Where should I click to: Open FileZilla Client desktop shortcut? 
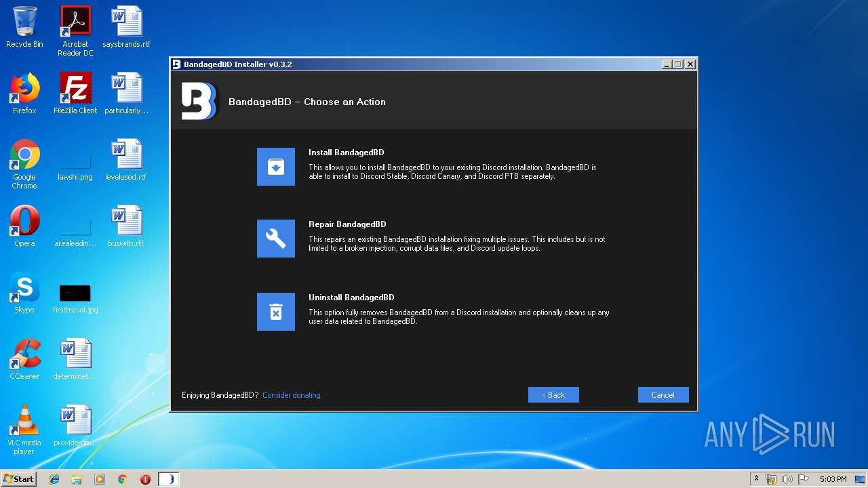coord(75,94)
